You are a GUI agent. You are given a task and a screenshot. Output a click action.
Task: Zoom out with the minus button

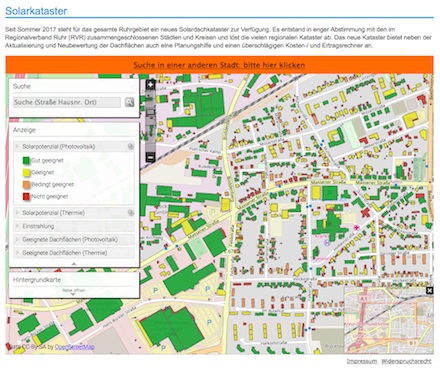click(151, 157)
